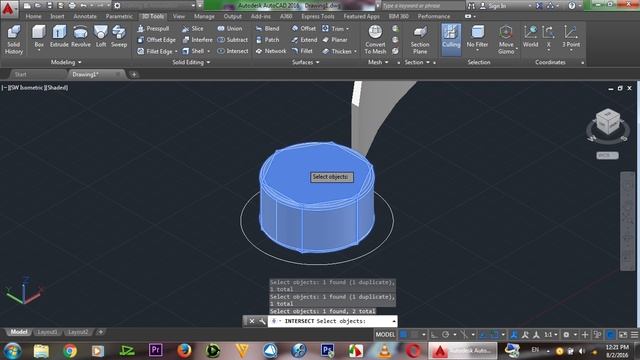This screenshot has width=640, height=360.
Task: Toggle the grid display in status bar
Action: [404, 335]
